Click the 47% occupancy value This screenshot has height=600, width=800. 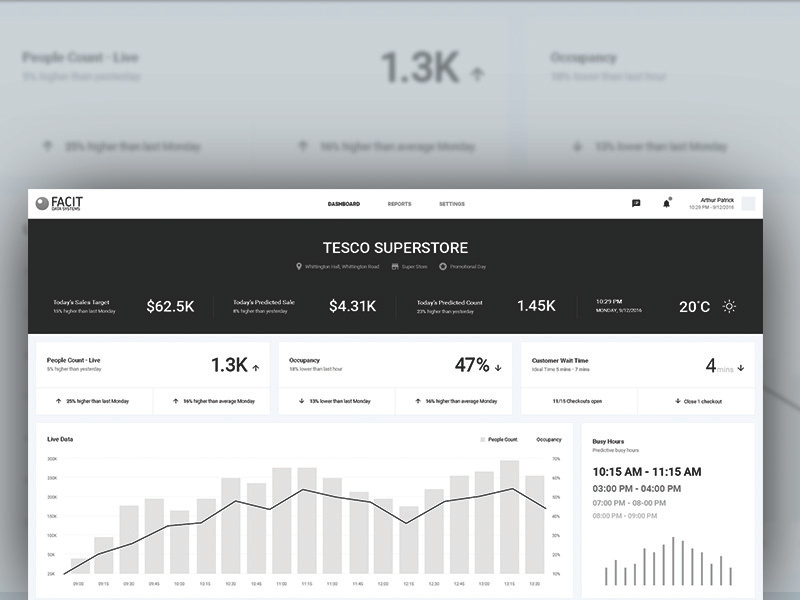(472, 365)
